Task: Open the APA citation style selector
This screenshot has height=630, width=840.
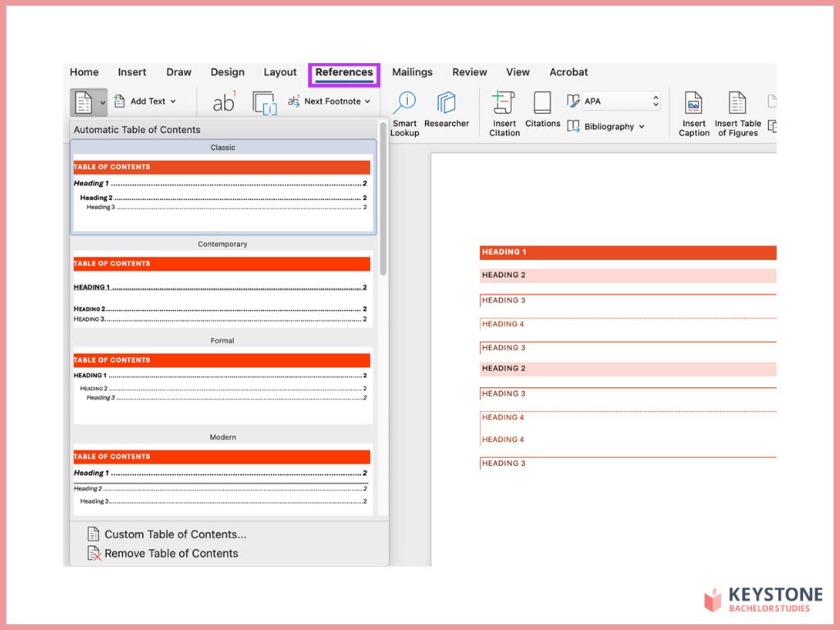Action: point(622,101)
